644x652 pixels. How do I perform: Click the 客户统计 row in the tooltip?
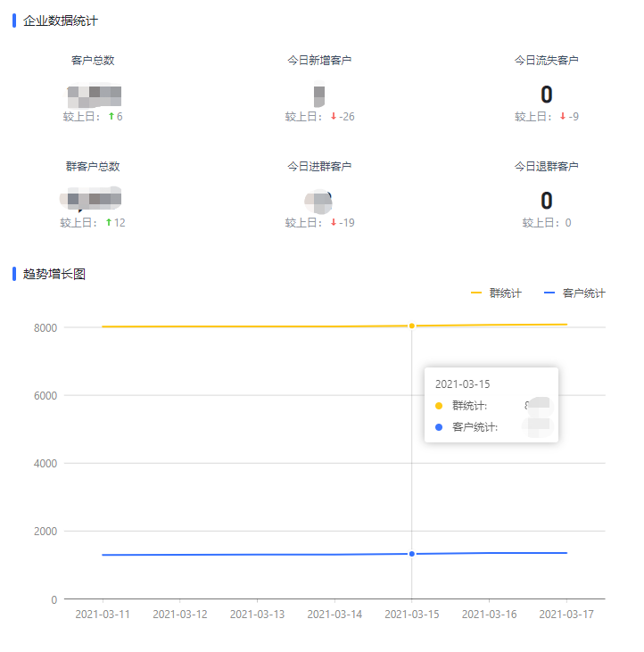point(492,427)
